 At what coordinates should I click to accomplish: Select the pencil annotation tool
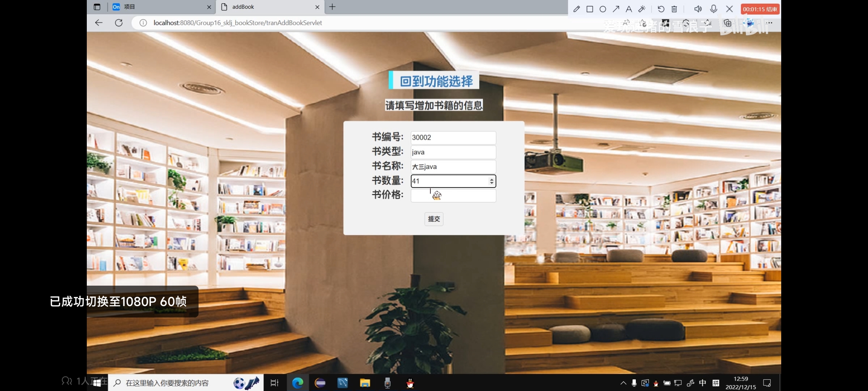577,9
